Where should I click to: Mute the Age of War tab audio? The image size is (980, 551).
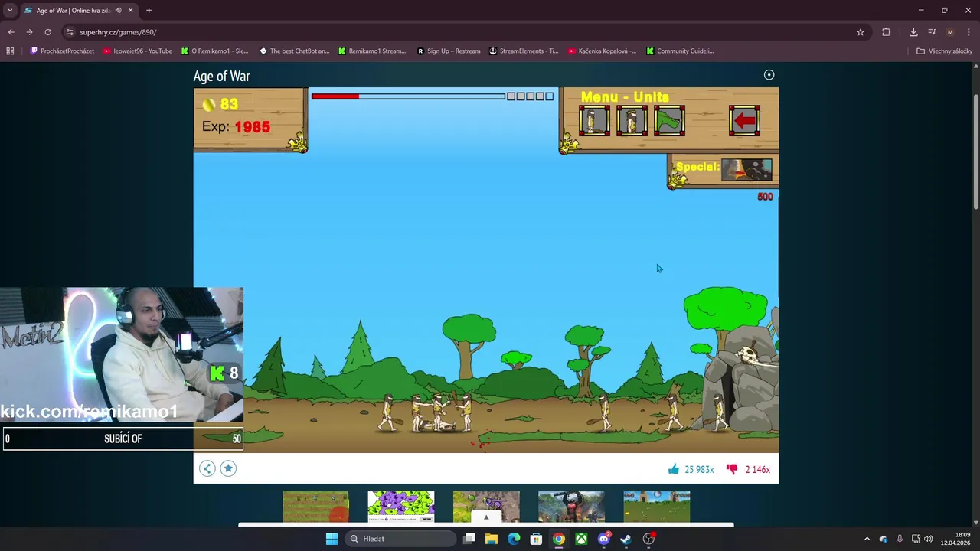point(118,11)
